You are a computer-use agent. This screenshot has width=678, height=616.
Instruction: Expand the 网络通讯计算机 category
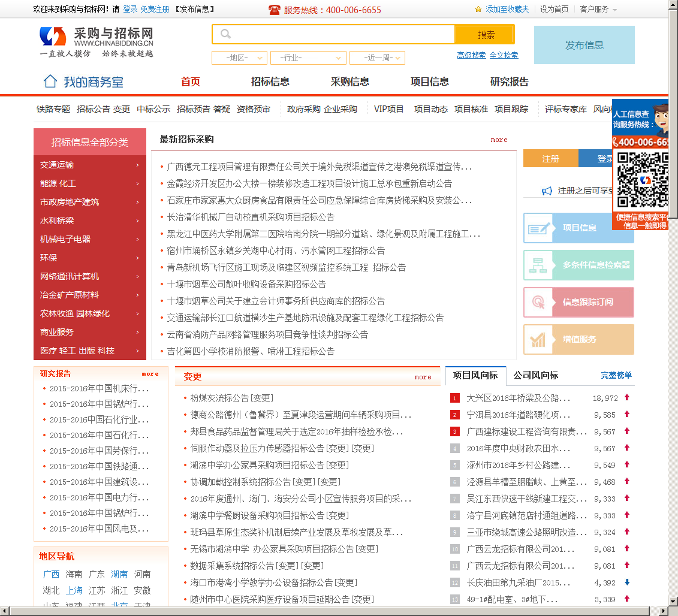point(90,276)
